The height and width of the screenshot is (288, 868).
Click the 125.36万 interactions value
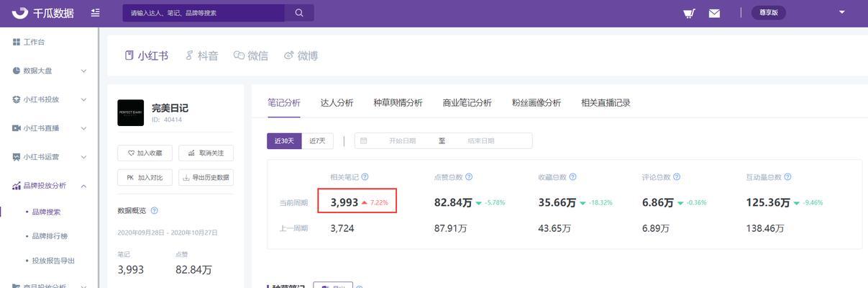click(x=768, y=202)
